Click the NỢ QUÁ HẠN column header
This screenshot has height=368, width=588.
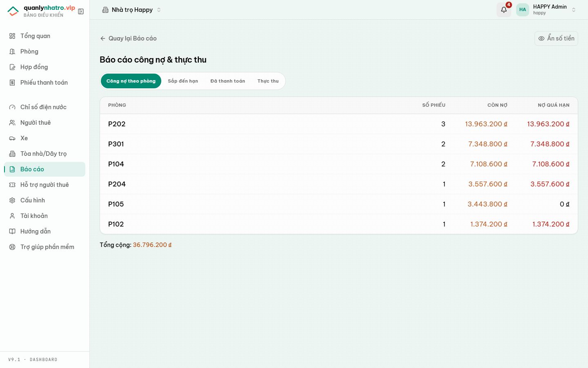554,105
